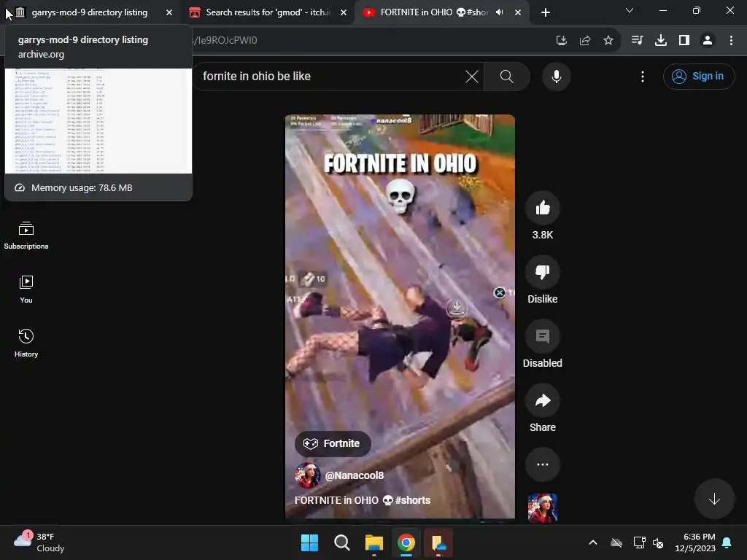
Task: Click the OneDrive cloud tray icon
Action: tap(616, 542)
